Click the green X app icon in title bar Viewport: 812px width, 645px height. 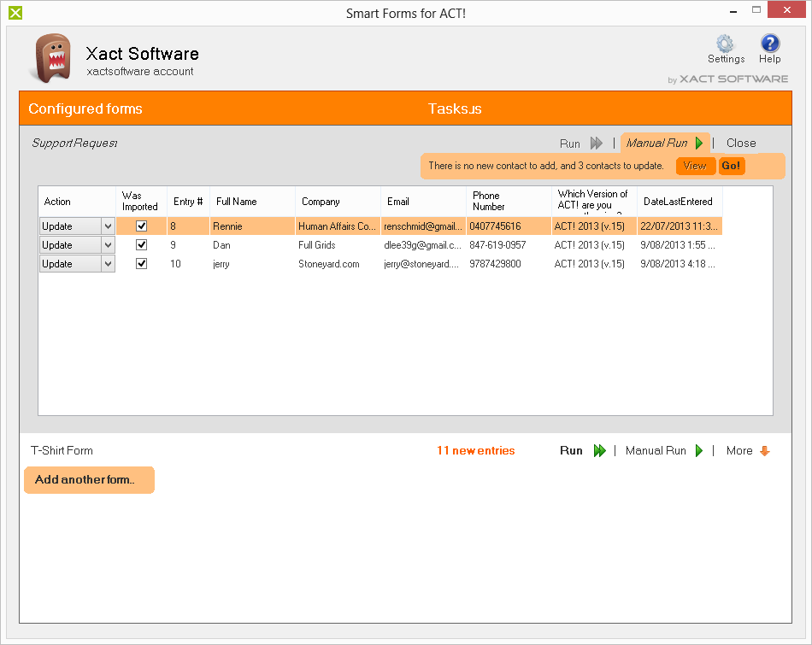(15, 13)
